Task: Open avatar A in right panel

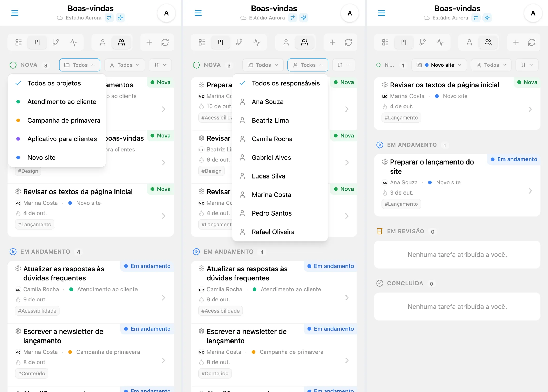Action: tap(533, 13)
